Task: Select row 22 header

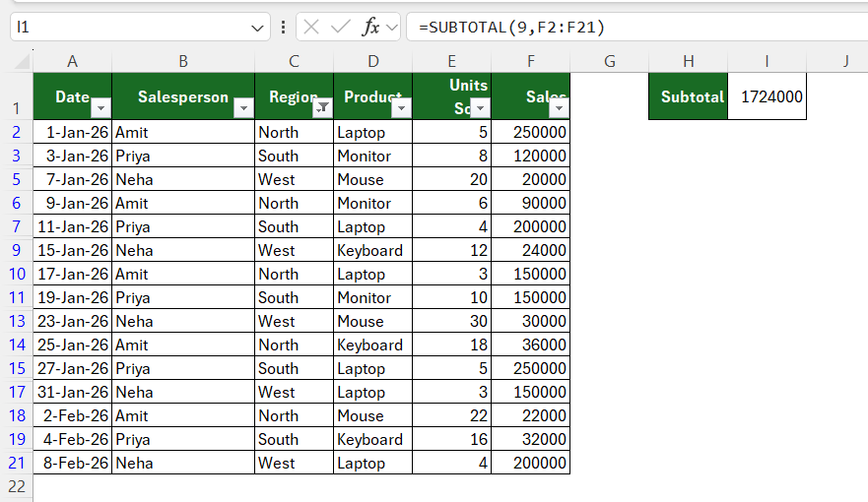Action: pos(17,486)
